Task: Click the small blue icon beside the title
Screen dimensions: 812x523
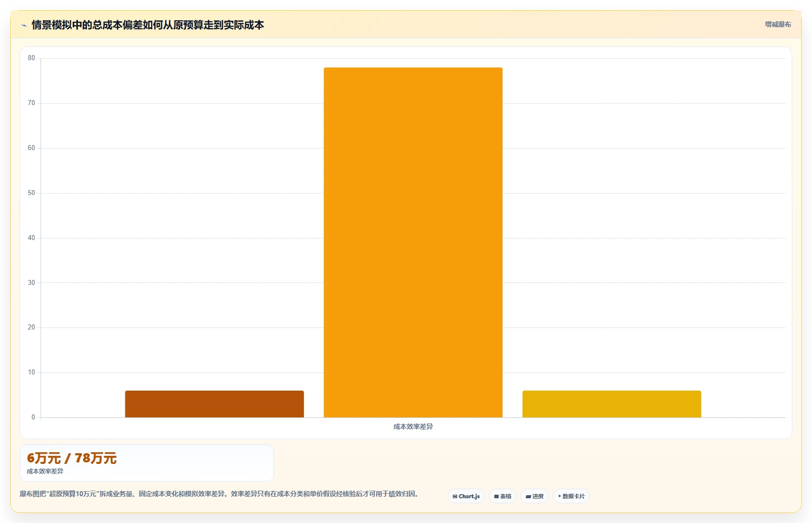Action: pos(24,25)
